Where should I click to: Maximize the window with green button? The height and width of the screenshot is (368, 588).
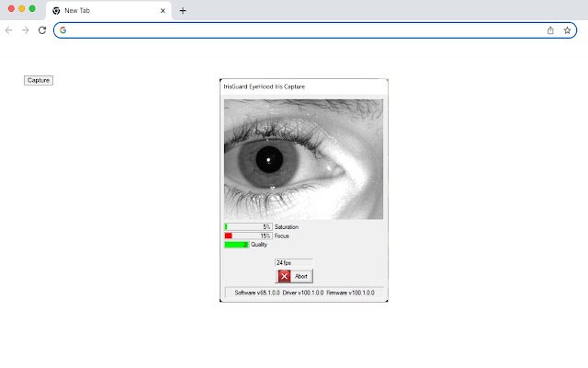click(32, 8)
